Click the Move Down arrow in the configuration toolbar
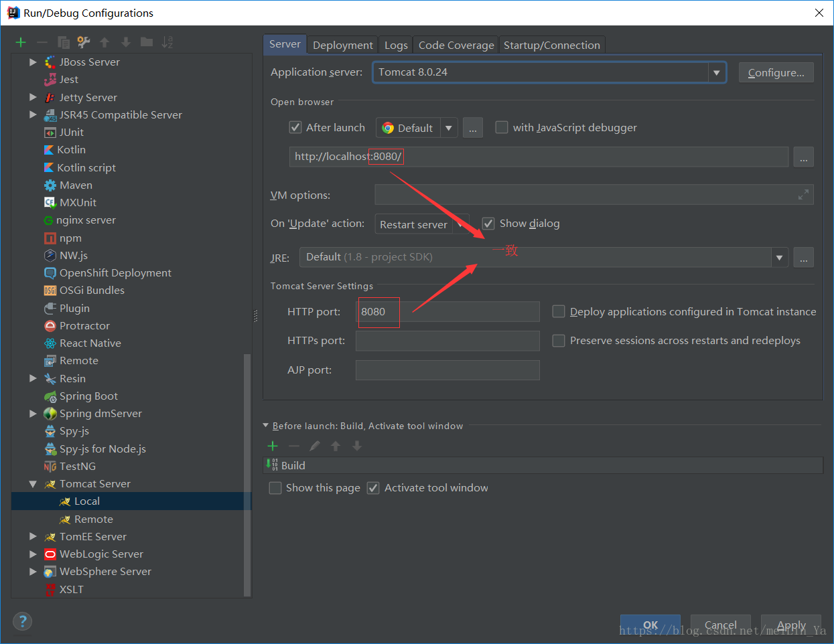The width and height of the screenshot is (834, 644). pyautogui.click(x=125, y=42)
